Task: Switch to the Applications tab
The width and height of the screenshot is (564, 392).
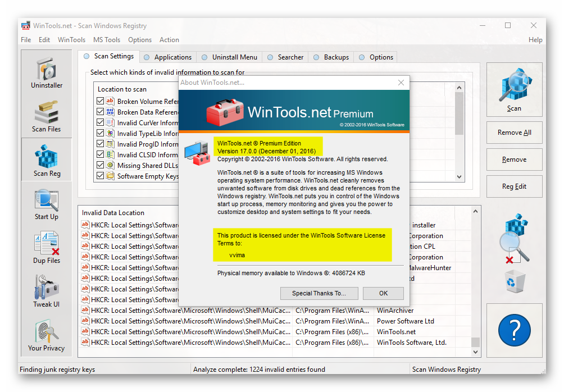Action: click(167, 57)
